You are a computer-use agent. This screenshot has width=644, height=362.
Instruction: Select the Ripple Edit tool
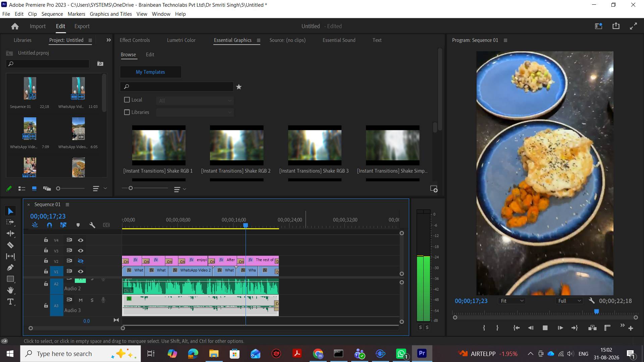[10, 234]
